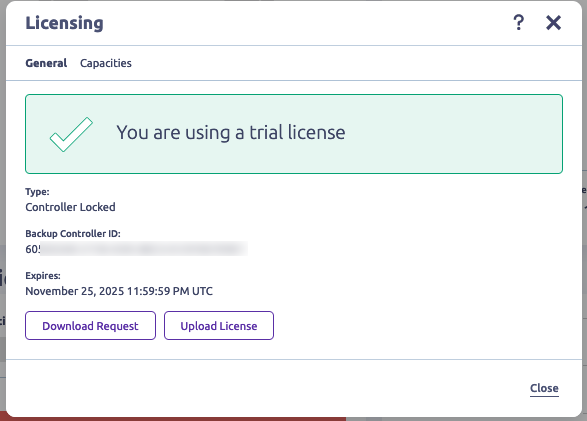Click the Close link at the bottom
The width and height of the screenshot is (587, 421).
(544, 388)
